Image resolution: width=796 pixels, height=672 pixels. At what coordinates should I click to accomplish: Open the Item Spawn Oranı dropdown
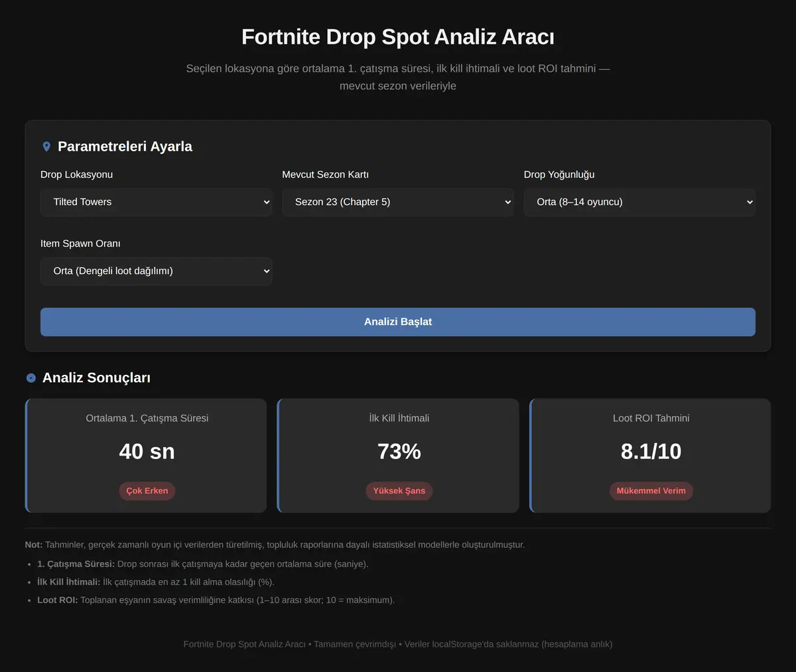[157, 271]
